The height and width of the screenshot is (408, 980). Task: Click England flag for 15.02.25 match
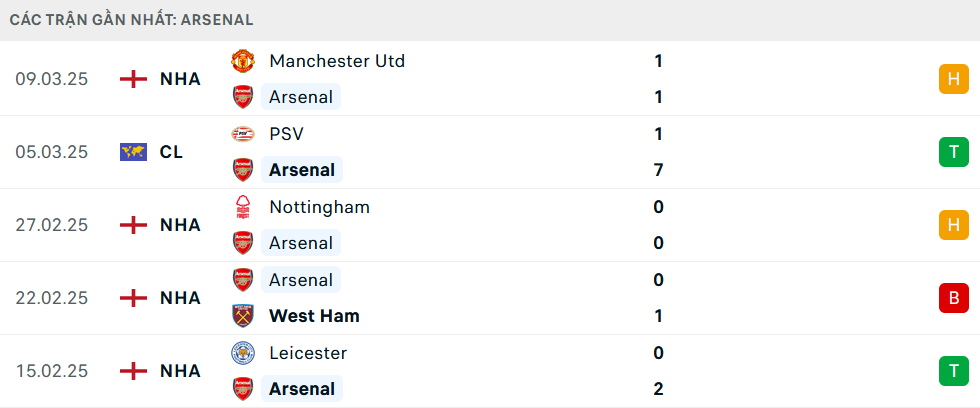pyautogui.click(x=133, y=371)
